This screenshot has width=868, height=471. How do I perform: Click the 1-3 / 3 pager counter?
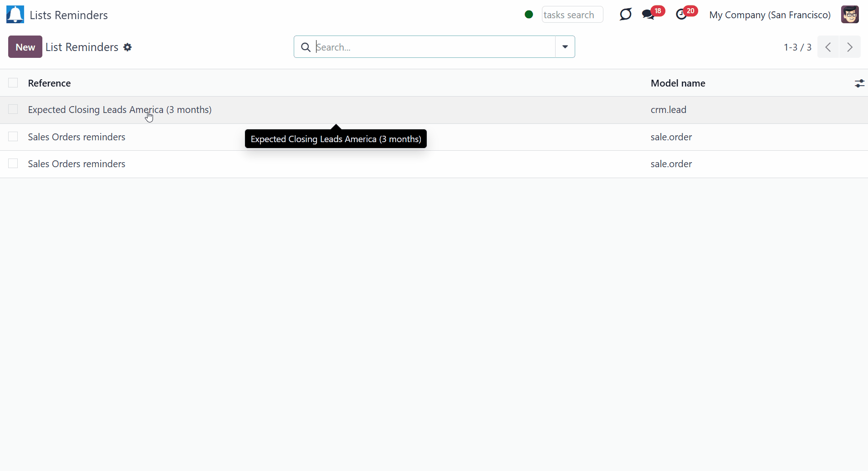[797, 47]
